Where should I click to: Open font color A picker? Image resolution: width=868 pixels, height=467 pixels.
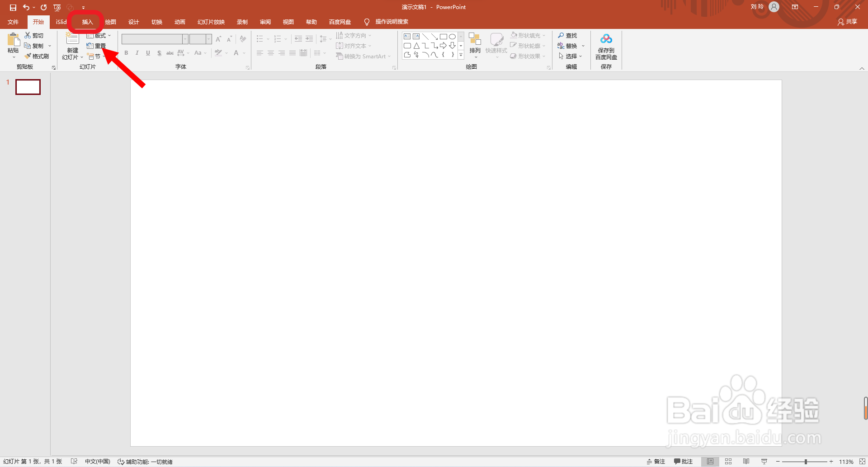point(236,53)
